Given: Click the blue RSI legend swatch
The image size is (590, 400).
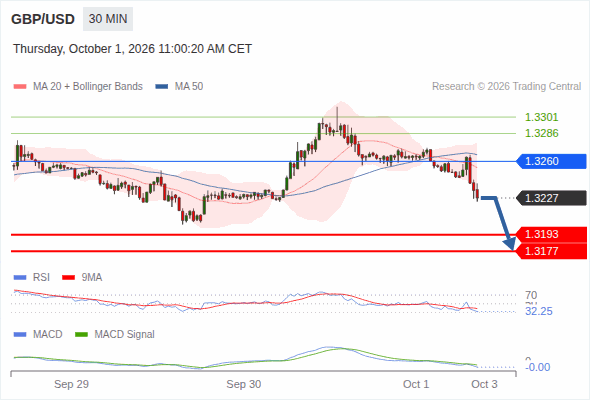Looking at the screenshot, I should pos(20,278).
